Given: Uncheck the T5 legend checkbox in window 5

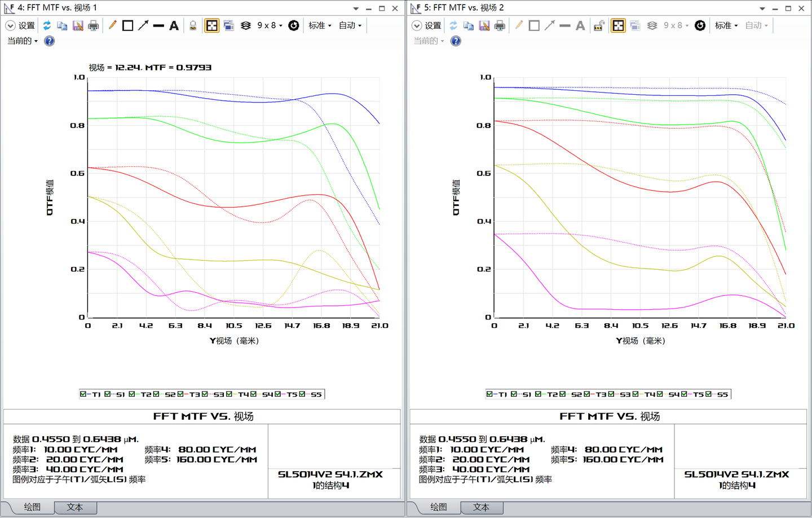Looking at the screenshot, I should point(684,394).
